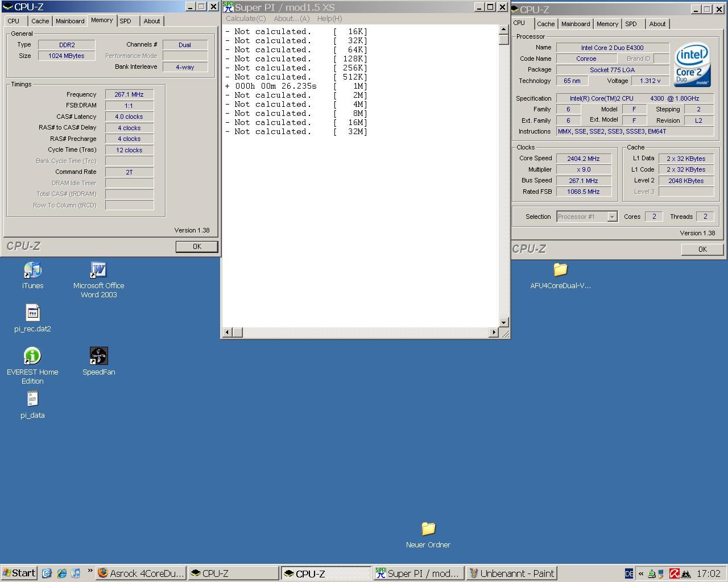Open Microsoft Office Word 2003 shortcut
Image resolution: width=728 pixels, height=582 pixels.
tap(98, 271)
